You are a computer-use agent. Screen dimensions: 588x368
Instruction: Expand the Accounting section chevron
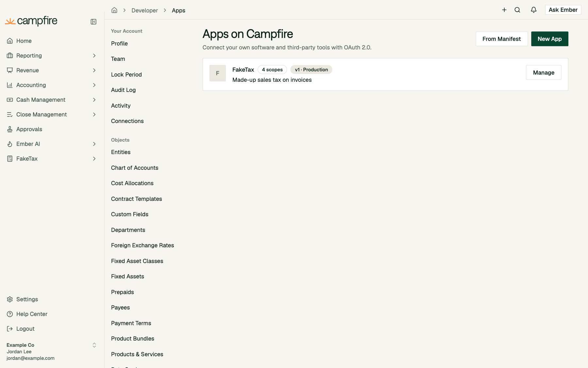[x=94, y=85]
